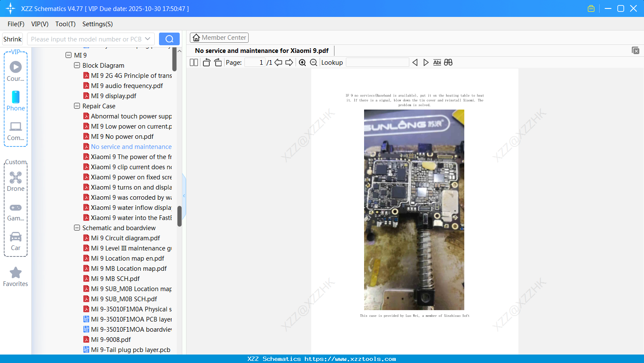Image resolution: width=644 pixels, height=363 pixels.
Task: Open MI 9 2G 4G Principle file
Action: pos(132,76)
